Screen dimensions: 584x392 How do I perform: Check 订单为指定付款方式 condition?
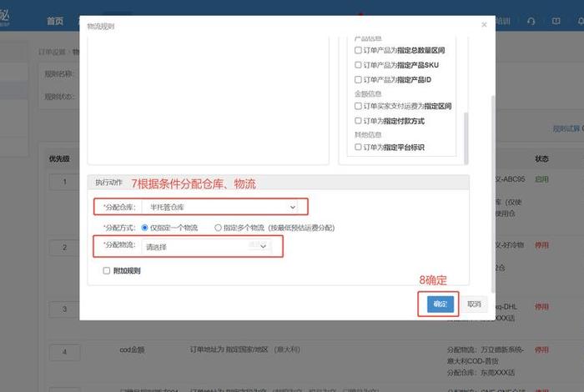[358, 121]
